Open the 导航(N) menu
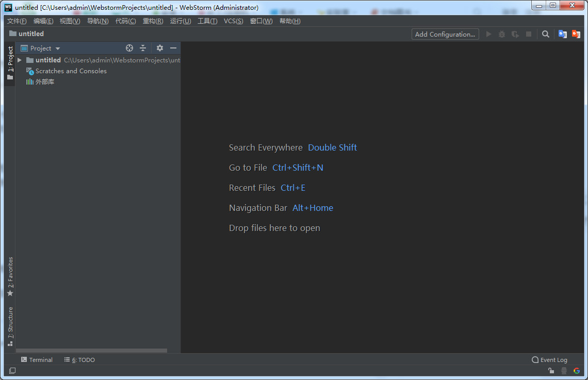Viewport: 588px width, 380px height. pyautogui.click(x=97, y=21)
